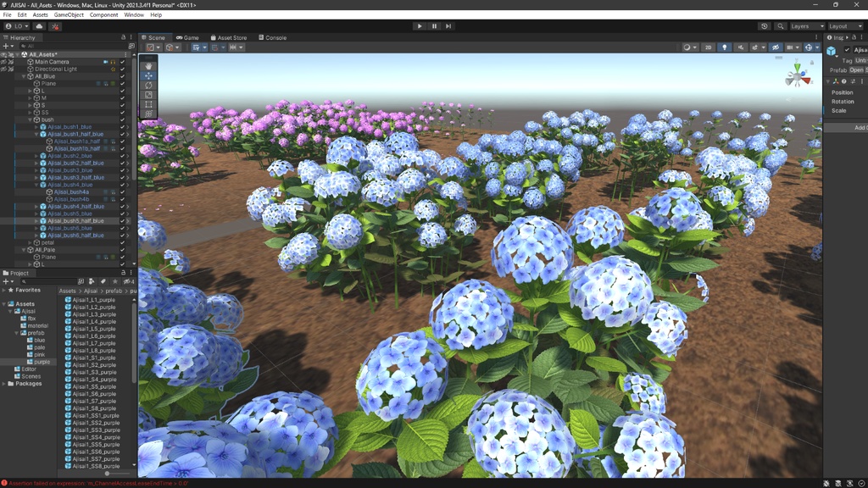
Task: Toggle Inspector object active checkbox
Action: (847, 50)
